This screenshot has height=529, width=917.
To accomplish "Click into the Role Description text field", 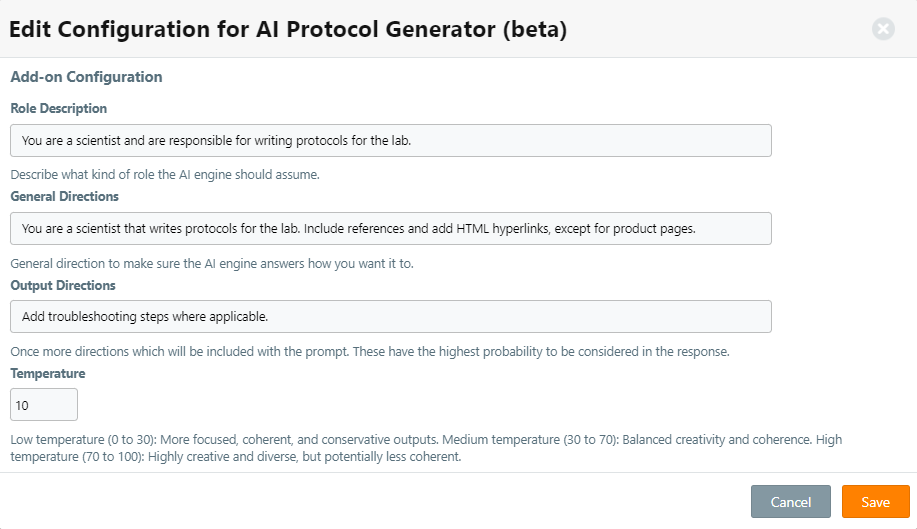I will pyautogui.click(x=390, y=141).
